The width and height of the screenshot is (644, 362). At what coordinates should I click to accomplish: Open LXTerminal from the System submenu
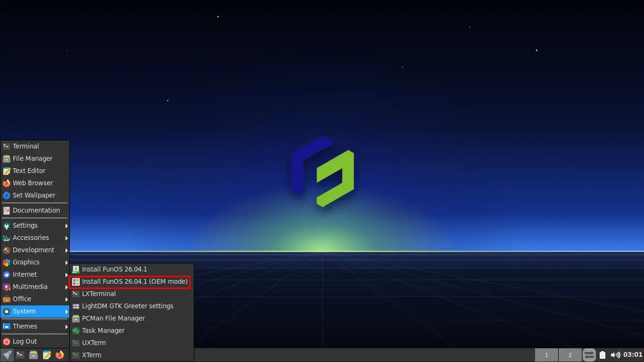(x=132, y=294)
